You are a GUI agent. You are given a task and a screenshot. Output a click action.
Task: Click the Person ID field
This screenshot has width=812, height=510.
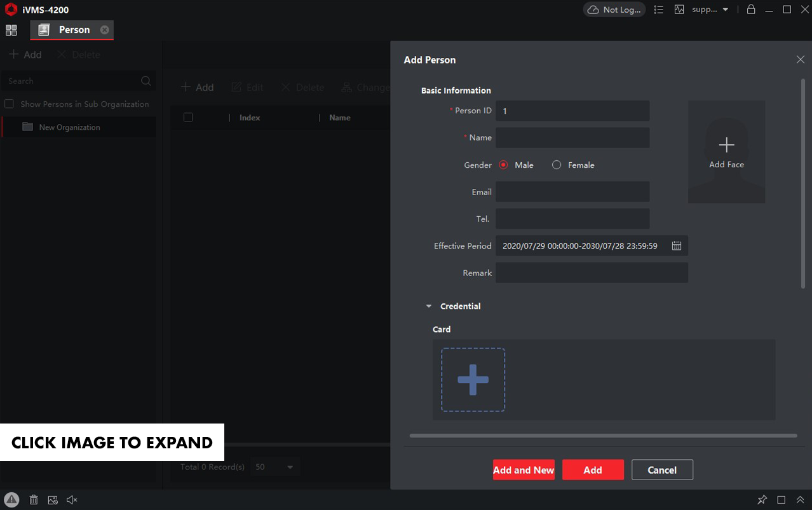[x=572, y=111]
